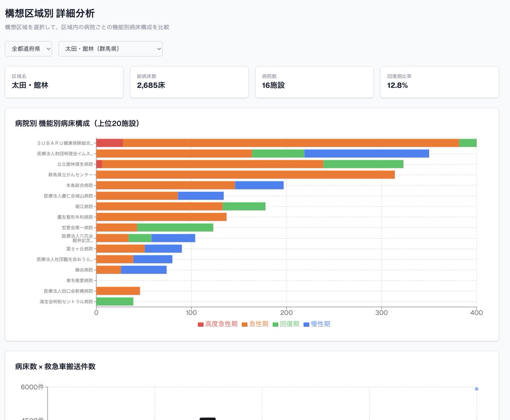Click the 医療法人慶仁会城山病院 axis label
Image resolution: width=510 pixels, height=420 pixels.
tap(68, 196)
